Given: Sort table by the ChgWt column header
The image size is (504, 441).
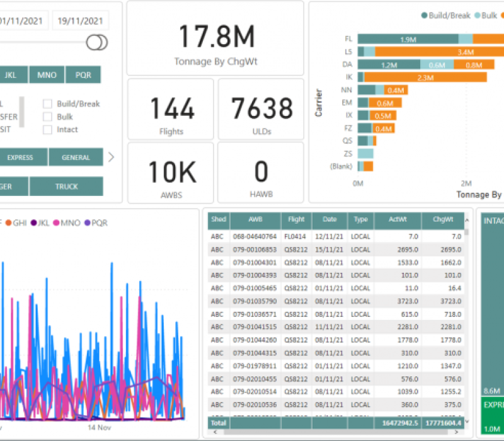Looking at the screenshot, I should 443,220.
